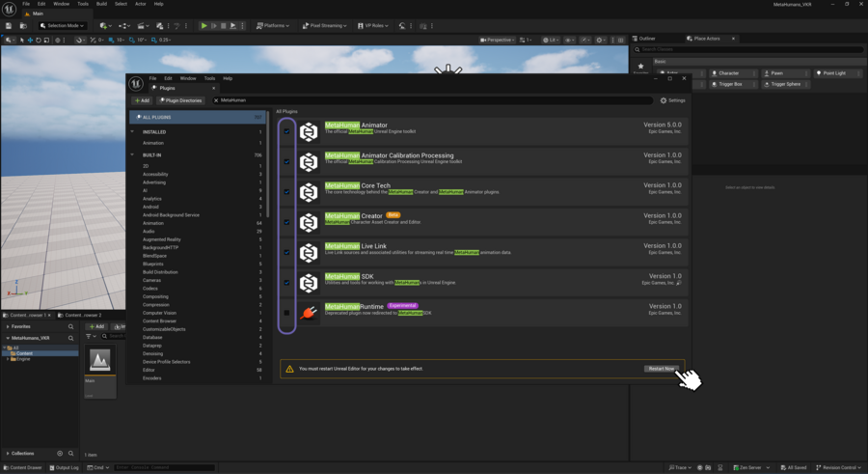Click the add collection icon beside Collections
The height and width of the screenshot is (474, 868).
pyautogui.click(x=60, y=453)
